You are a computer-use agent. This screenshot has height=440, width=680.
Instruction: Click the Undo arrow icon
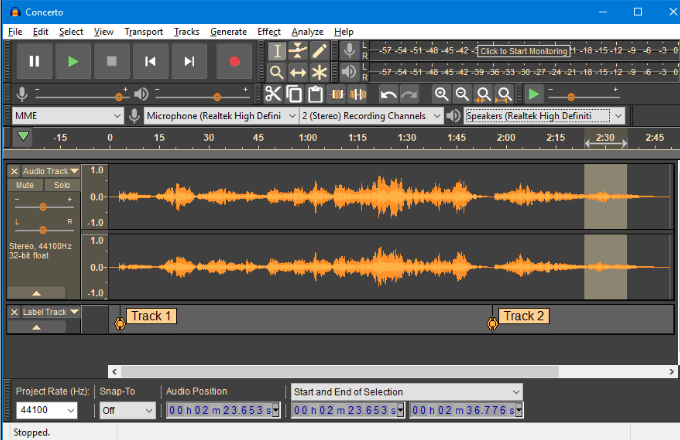[x=388, y=94]
